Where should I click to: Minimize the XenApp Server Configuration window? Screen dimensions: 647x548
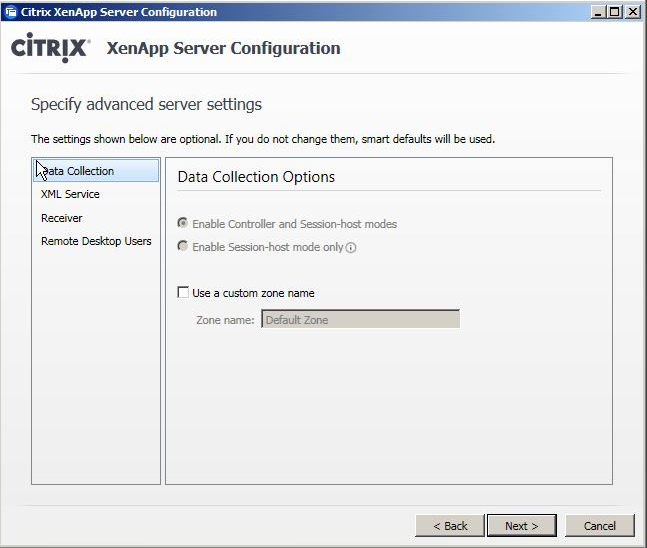click(599, 12)
